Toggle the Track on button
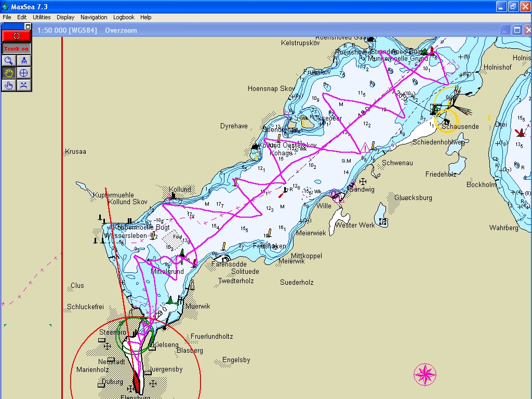Viewport: 532px width, 399px height. tap(16, 49)
